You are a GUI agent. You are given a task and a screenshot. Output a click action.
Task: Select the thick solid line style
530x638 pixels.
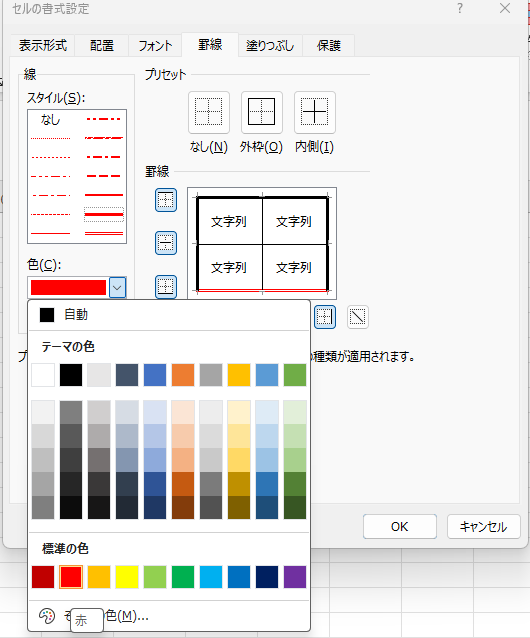coord(104,214)
